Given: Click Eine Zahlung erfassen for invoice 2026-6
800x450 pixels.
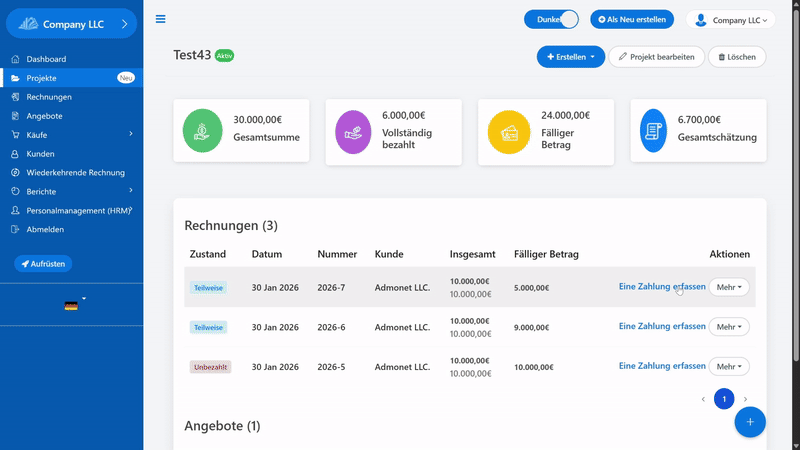Looking at the screenshot, I should [x=662, y=326].
